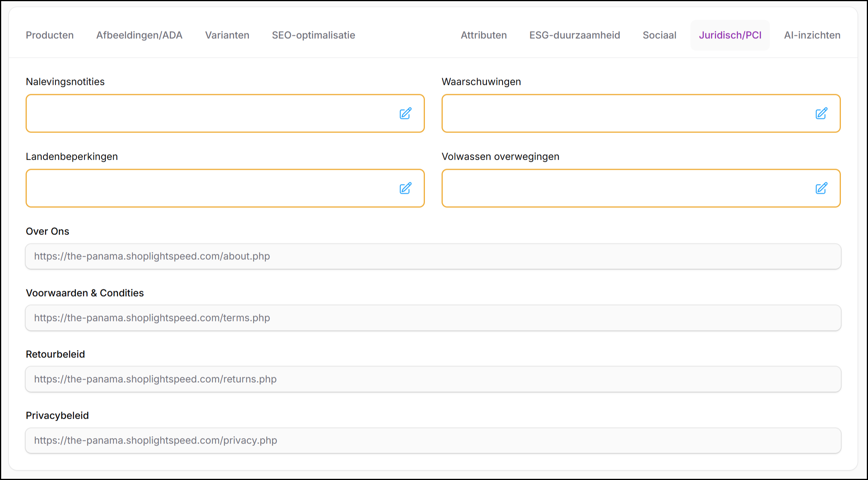Focus the Retourbeleid URL field
The image size is (868, 480).
433,379
